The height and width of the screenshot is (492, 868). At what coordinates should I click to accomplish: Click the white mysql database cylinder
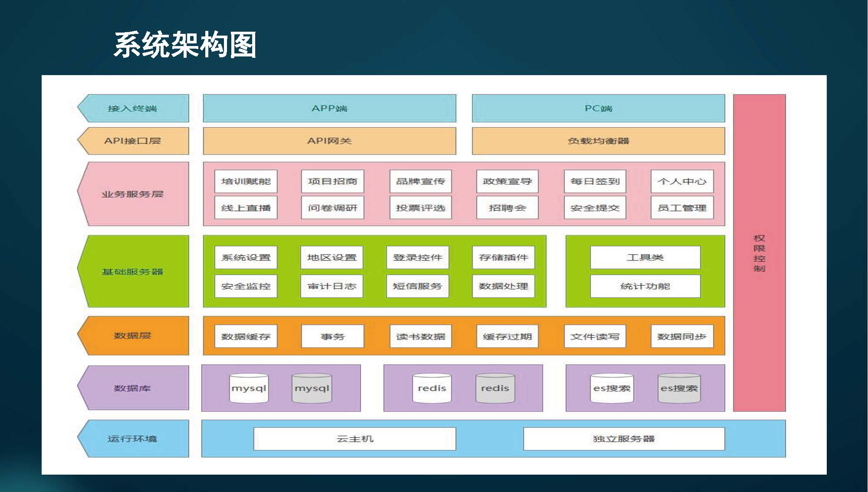pos(249,388)
